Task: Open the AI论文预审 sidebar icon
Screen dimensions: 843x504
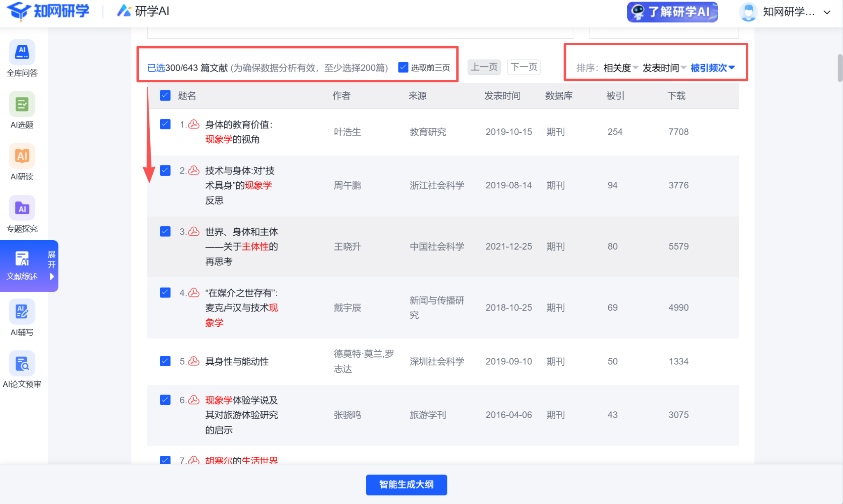Action: pyautogui.click(x=22, y=364)
